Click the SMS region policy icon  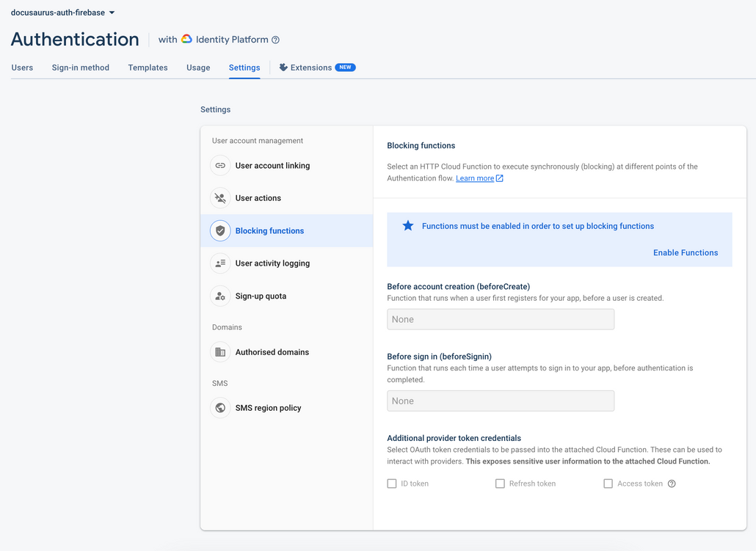tap(220, 408)
